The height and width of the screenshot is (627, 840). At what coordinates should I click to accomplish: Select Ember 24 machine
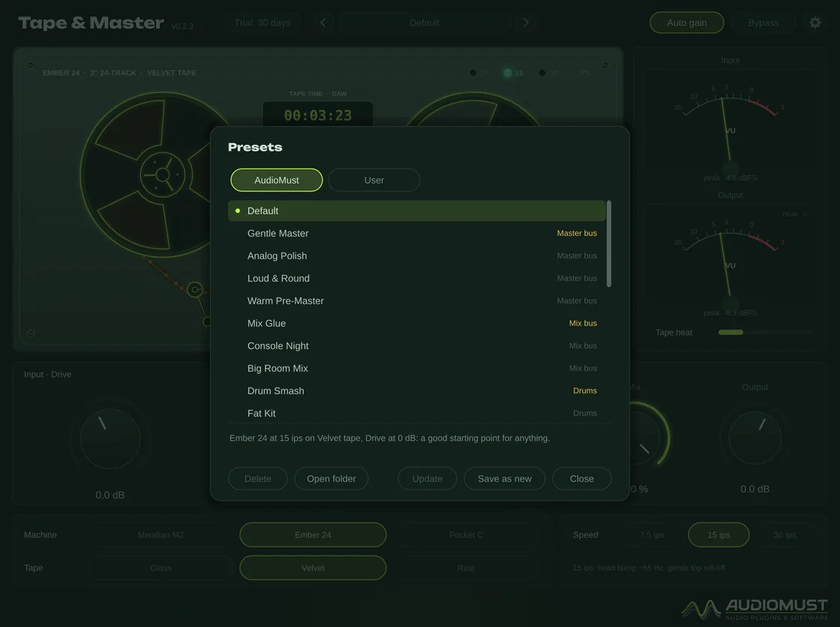coord(313,535)
